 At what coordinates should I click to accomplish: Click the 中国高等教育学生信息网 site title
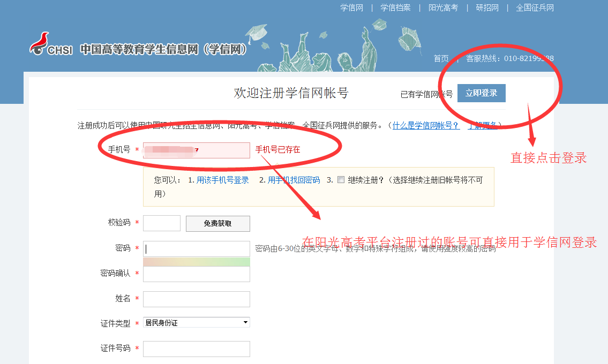(x=163, y=50)
